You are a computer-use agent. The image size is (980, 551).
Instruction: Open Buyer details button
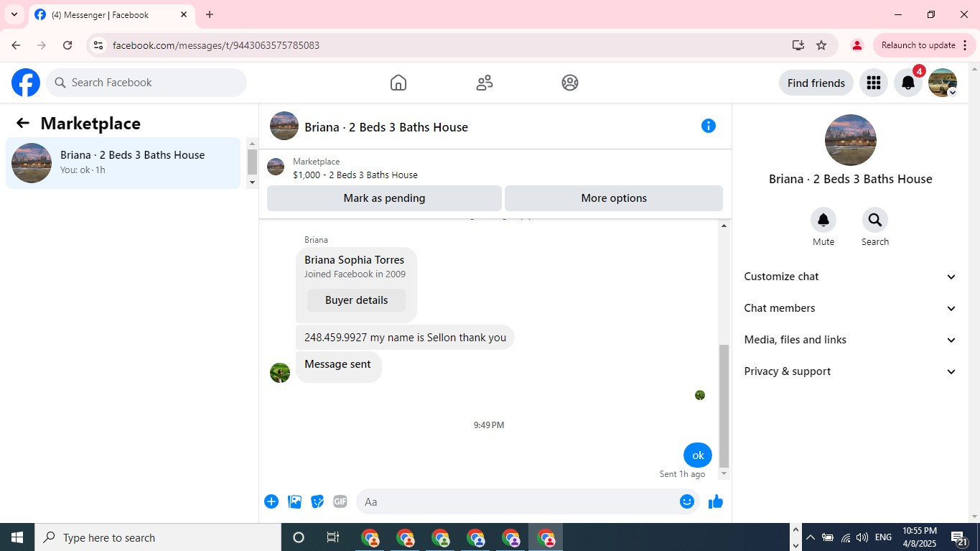coord(356,300)
